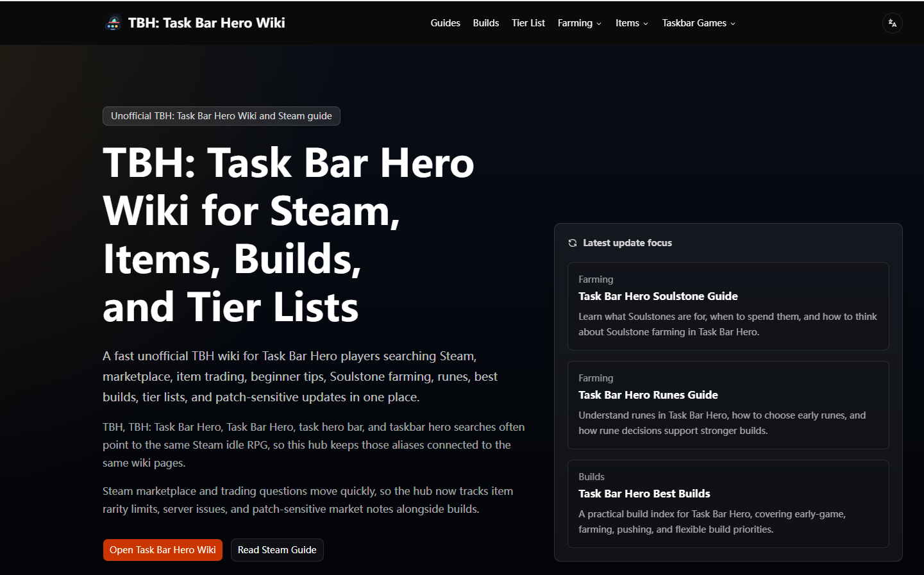Open the Task Bar Hero Runes Guide card
The height and width of the screenshot is (575, 924).
728,405
